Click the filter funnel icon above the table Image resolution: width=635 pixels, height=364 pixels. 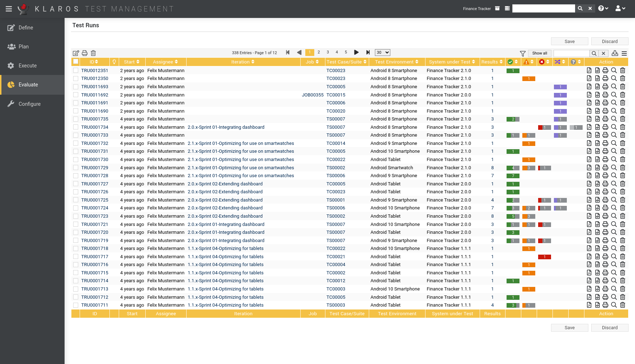tap(523, 53)
